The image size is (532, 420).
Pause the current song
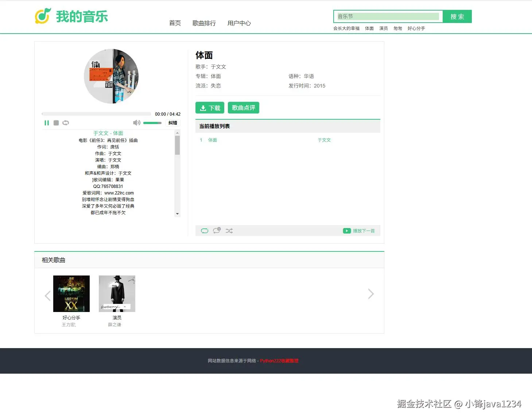pyautogui.click(x=47, y=123)
